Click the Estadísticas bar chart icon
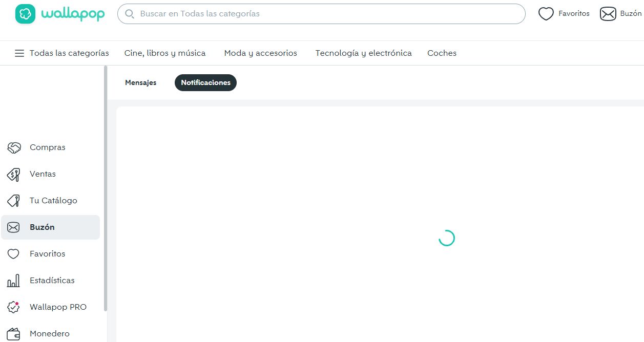The width and height of the screenshot is (644, 342). [x=14, y=281]
